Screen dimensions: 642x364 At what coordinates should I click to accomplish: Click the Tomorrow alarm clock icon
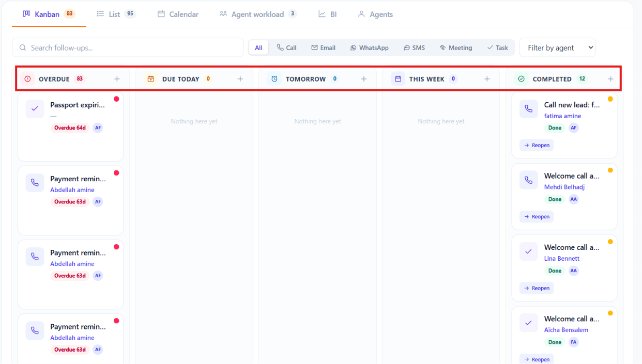point(274,79)
